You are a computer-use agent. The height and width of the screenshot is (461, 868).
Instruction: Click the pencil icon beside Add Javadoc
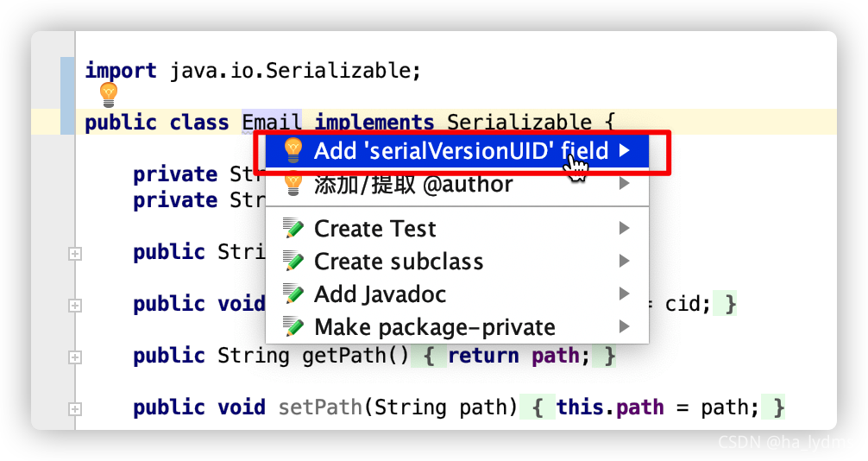293,294
